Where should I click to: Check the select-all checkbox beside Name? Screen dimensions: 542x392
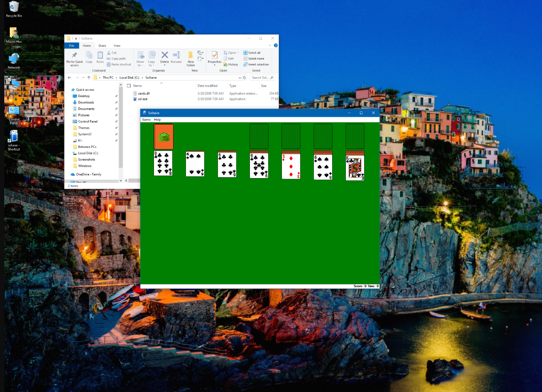tap(129, 86)
